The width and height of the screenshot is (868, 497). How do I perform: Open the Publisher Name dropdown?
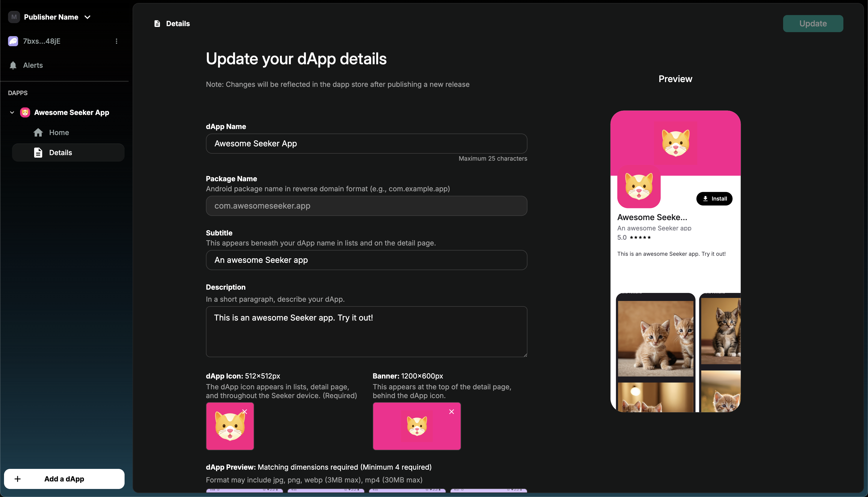87,17
